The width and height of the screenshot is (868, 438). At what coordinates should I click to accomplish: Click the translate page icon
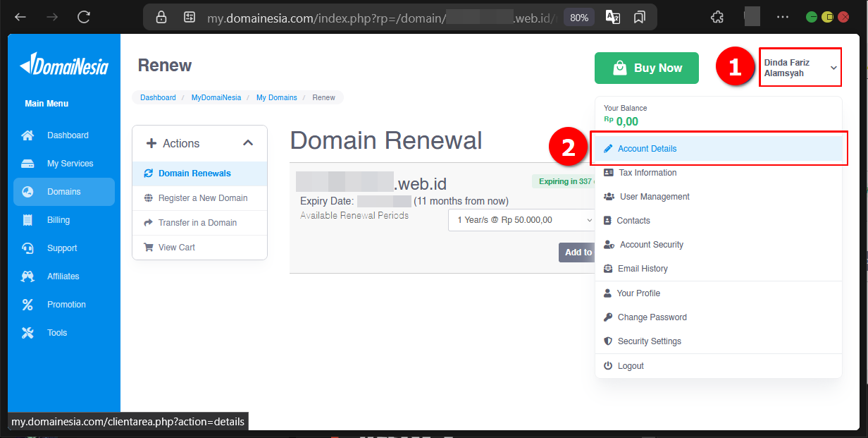coord(613,18)
